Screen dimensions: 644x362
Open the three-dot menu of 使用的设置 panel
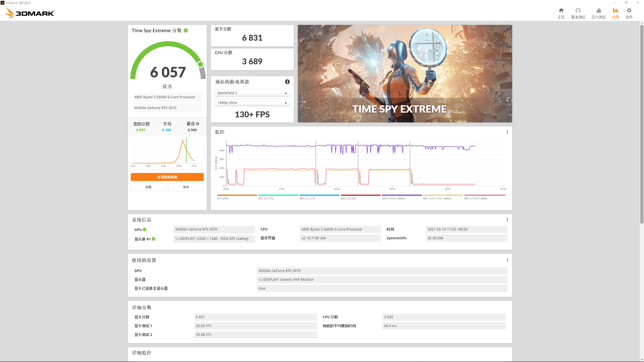coord(507,260)
